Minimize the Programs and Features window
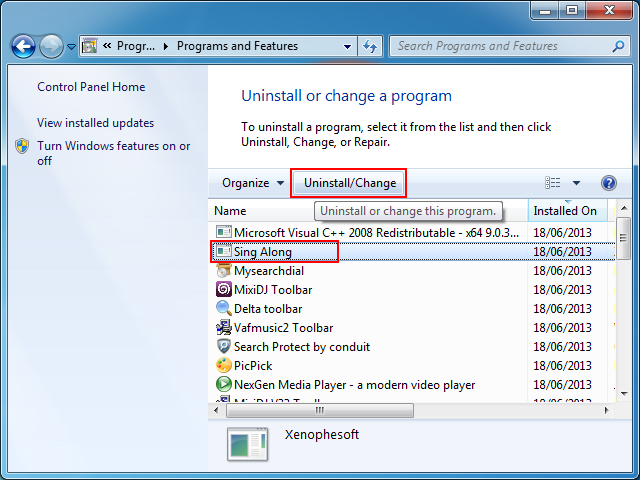The width and height of the screenshot is (640, 480). (x=544, y=10)
